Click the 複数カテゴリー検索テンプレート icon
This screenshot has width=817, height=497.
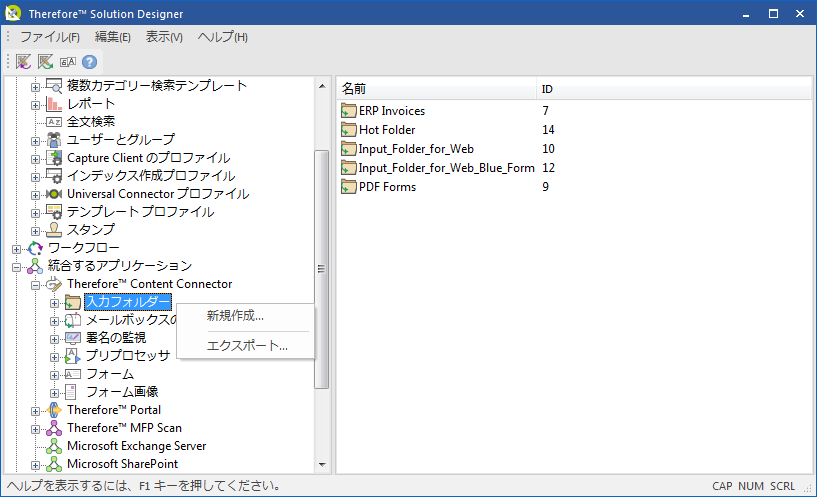[54, 85]
